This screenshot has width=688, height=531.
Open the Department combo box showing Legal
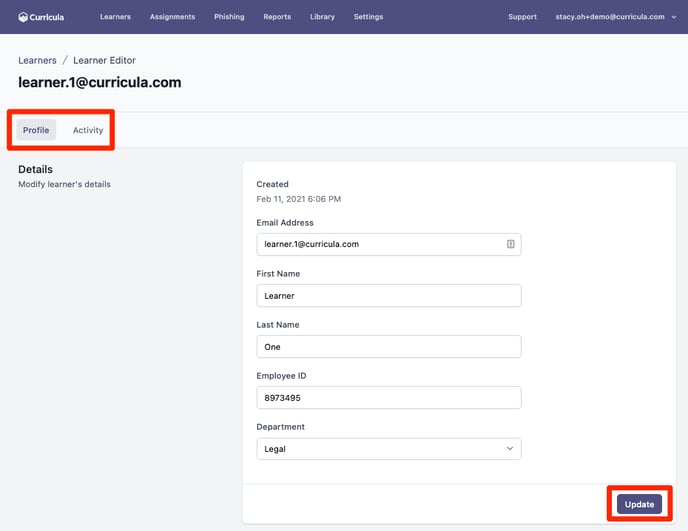pyautogui.click(x=389, y=448)
